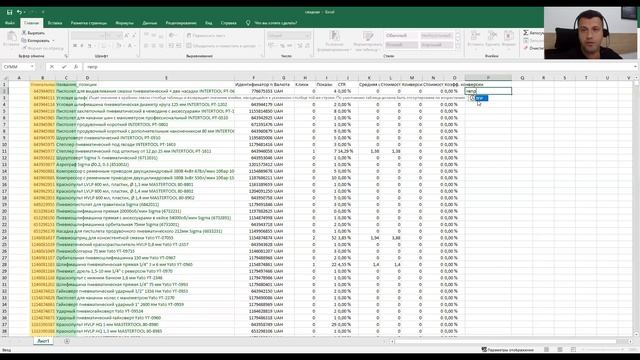Select column Q header
The height and width of the screenshot is (360, 640).
pyautogui.click(x=522, y=78)
